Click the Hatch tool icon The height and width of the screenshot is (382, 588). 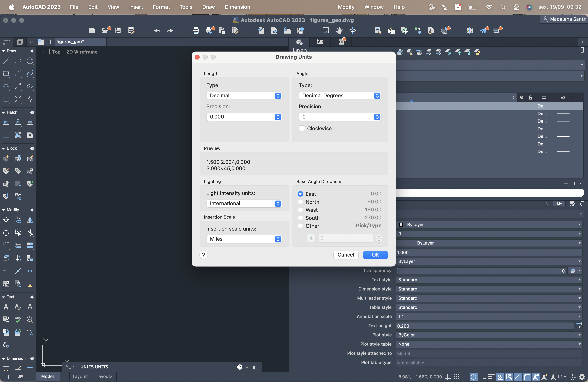(x=6, y=122)
